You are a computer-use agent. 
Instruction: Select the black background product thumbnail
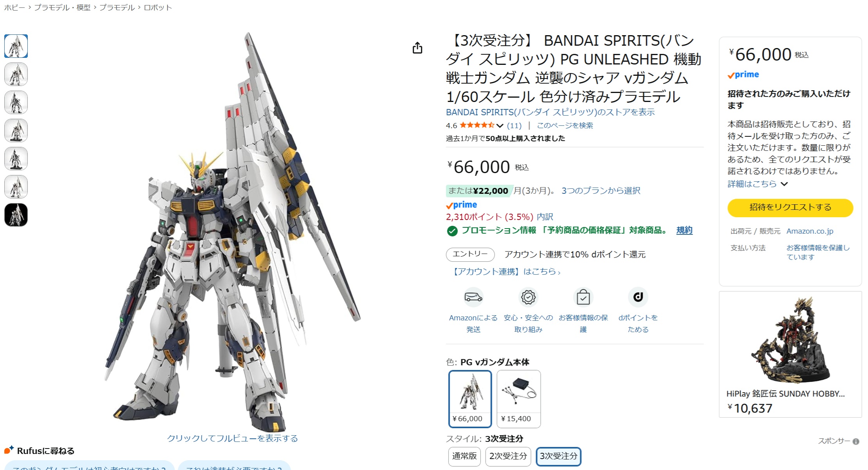[x=16, y=215]
